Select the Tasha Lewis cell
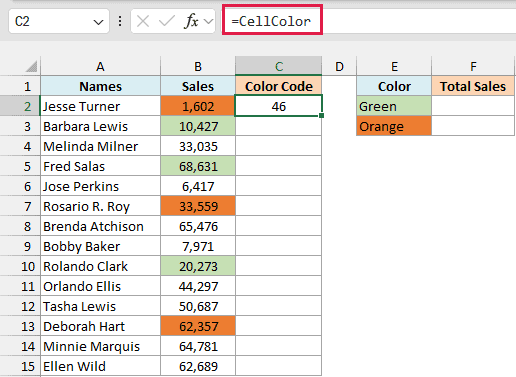Image resolution: width=516 pixels, height=377 pixels. [x=101, y=306]
